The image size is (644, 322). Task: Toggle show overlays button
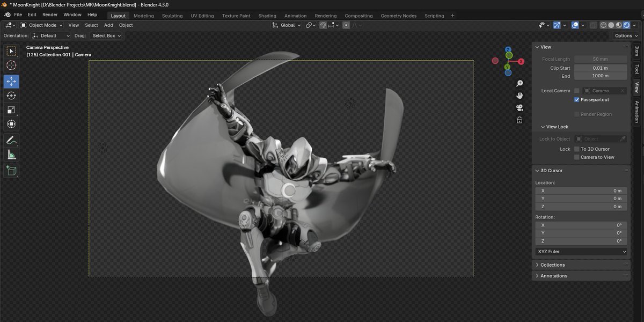point(575,25)
